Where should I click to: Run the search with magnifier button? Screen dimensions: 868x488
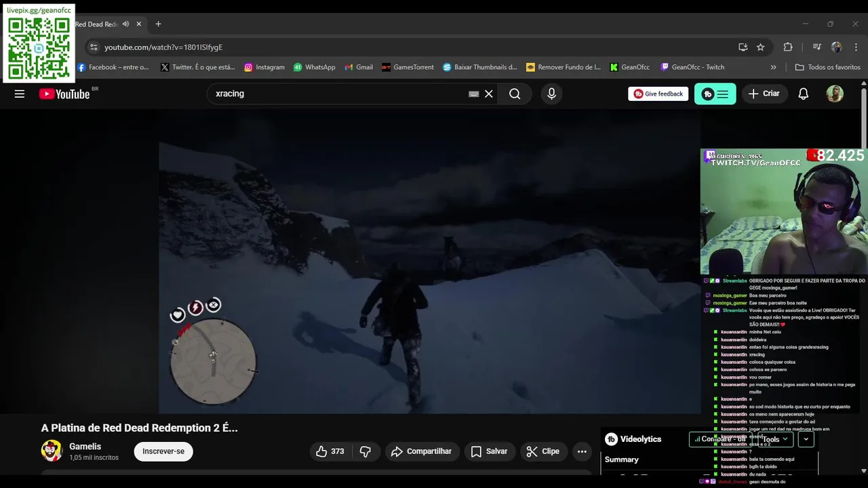[x=515, y=94]
